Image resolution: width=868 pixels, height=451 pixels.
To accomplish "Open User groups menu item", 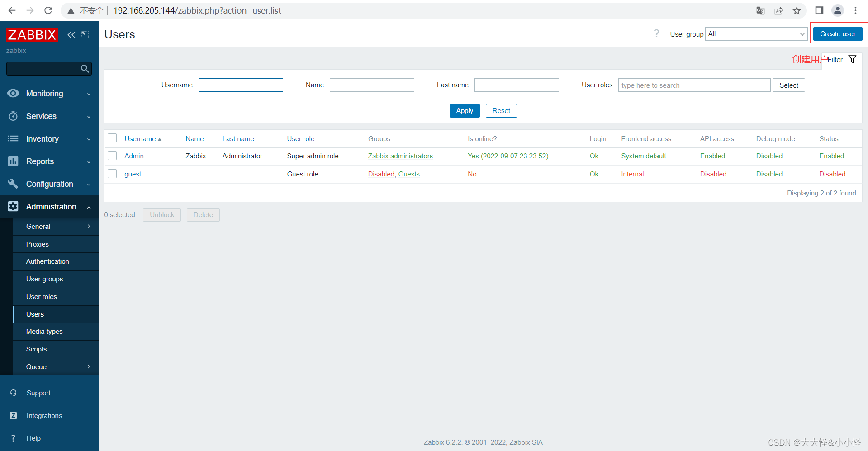I will click(x=56, y=279).
